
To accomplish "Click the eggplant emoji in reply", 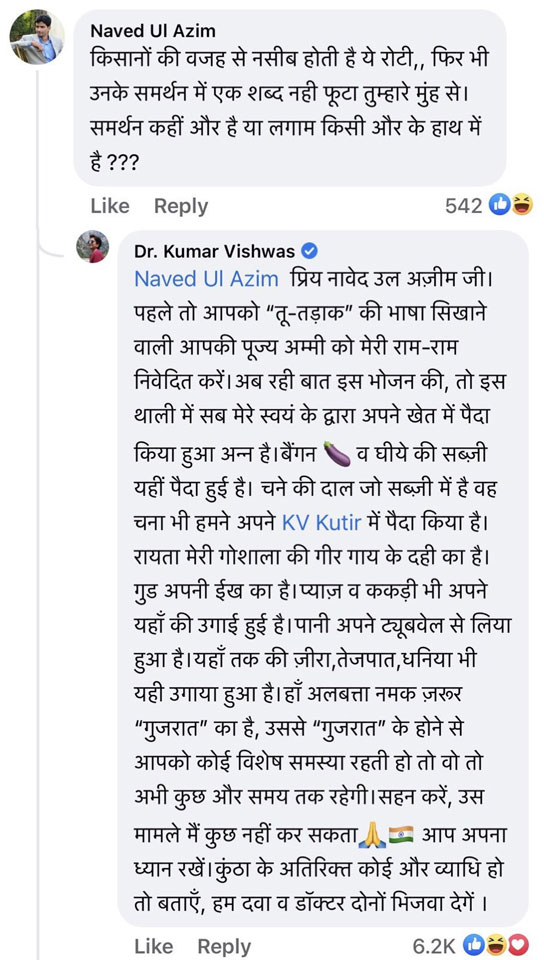I will pyautogui.click(x=337, y=454).
